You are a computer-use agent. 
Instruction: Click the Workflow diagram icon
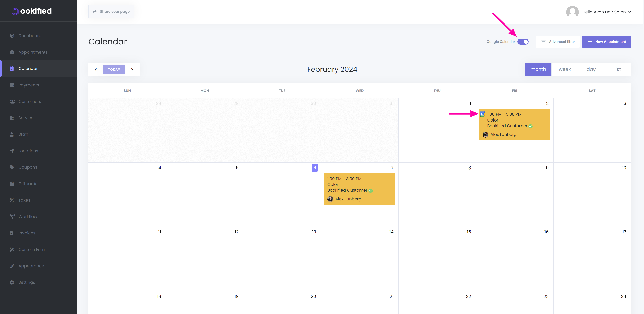[12, 216]
